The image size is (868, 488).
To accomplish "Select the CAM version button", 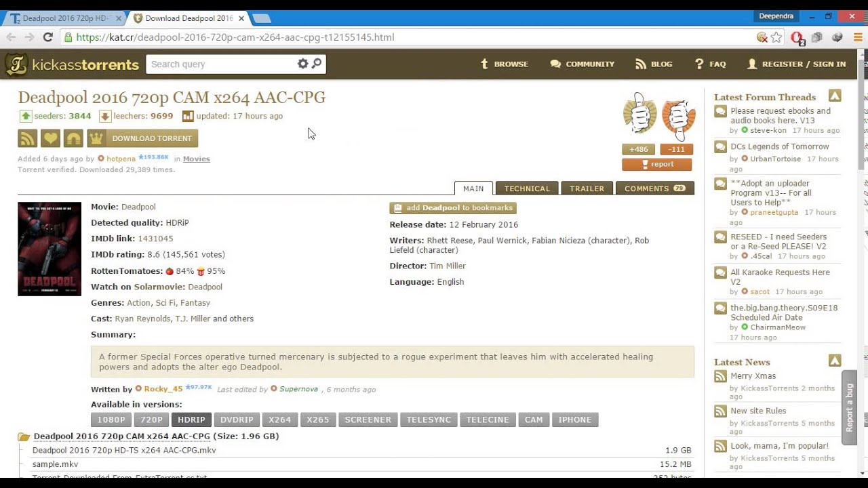I will click(534, 420).
